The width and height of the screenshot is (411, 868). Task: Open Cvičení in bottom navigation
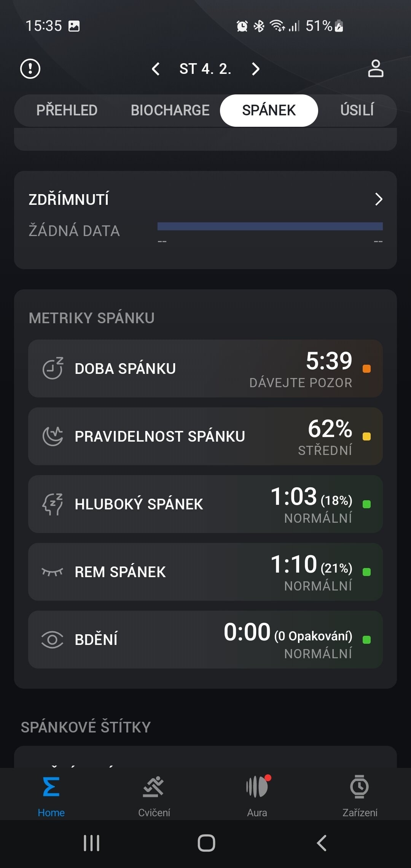click(154, 794)
